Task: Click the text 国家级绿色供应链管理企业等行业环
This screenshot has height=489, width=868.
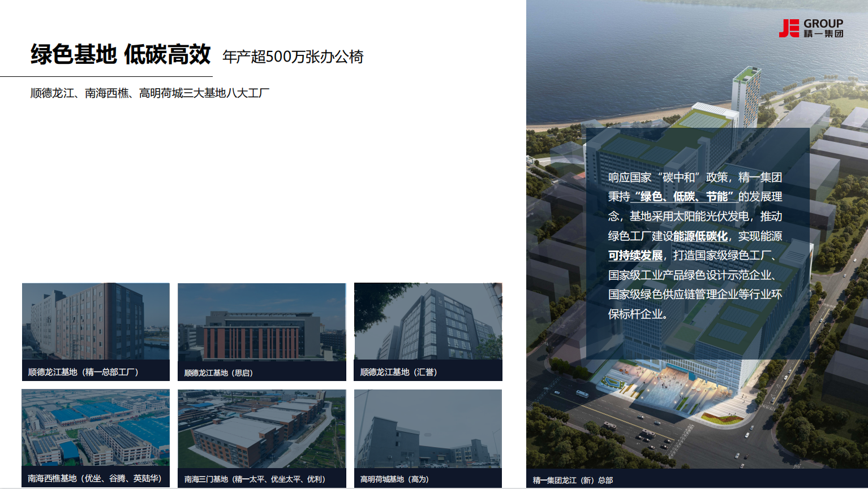Action: 695,295
